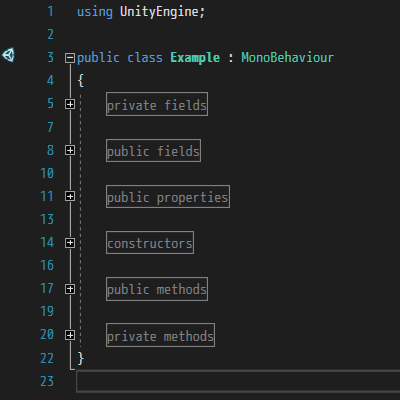Screen dimensions: 400x400
Task: Expand the constructors region
Action: tap(70, 243)
